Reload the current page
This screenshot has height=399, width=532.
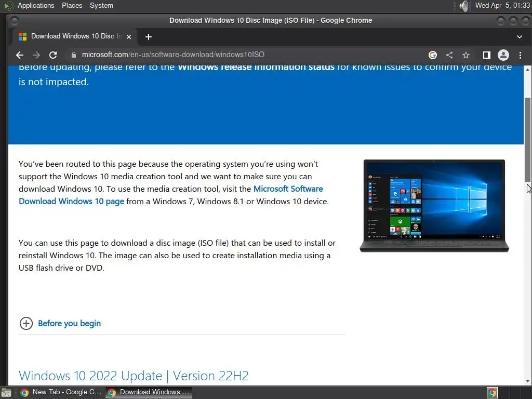(53, 55)
